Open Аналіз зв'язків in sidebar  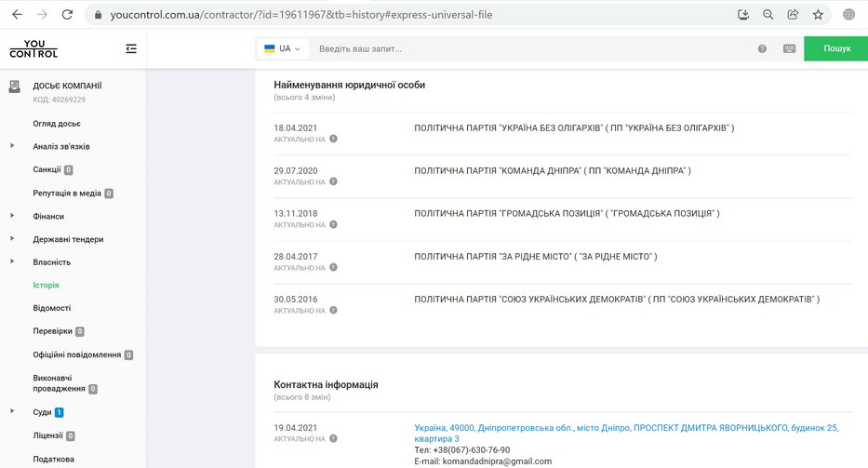pyautogui.click(x=60, y=147)
